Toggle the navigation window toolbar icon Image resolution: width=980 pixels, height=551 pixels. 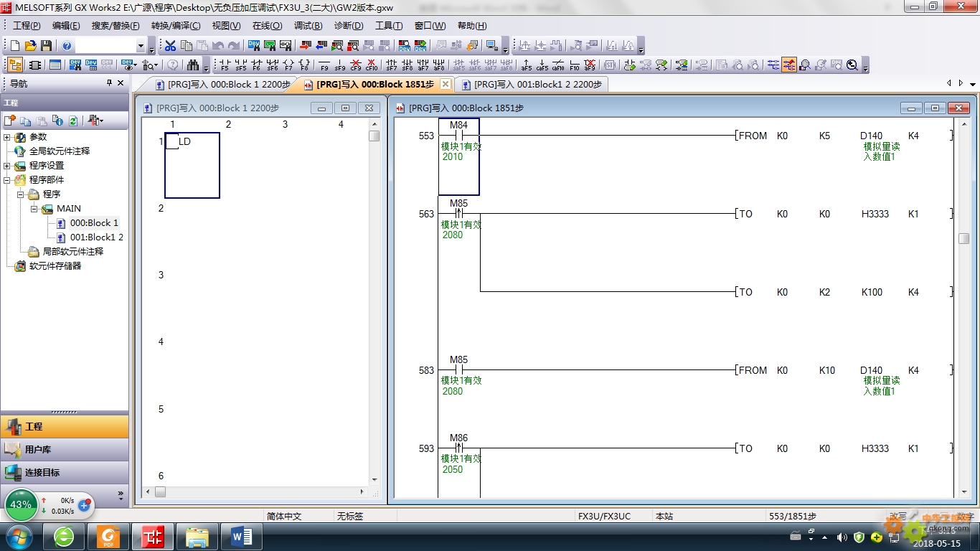pos(15,65)
